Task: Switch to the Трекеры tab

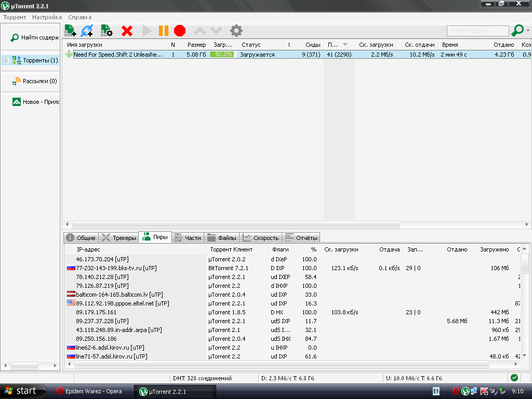Action: tap(119, 237)
